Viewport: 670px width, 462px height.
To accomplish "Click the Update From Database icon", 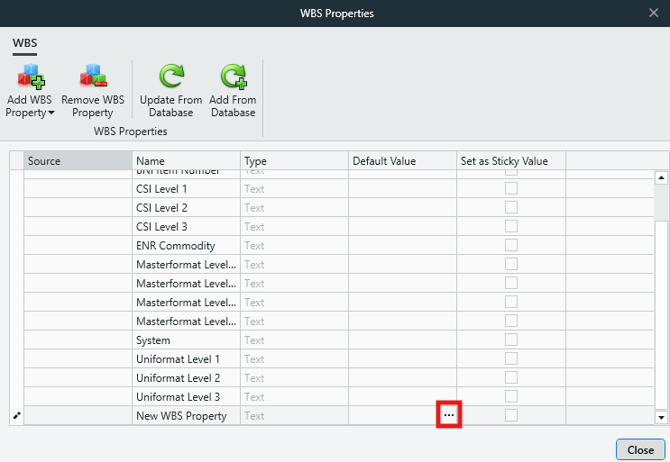I will coord(170,77).
